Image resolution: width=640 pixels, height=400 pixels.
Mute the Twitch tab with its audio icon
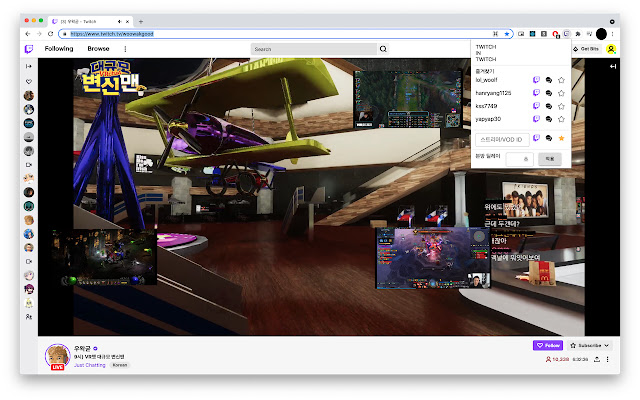click(119, 21)
